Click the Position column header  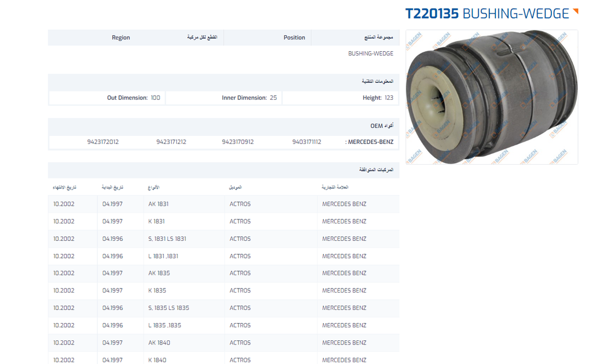294,37
